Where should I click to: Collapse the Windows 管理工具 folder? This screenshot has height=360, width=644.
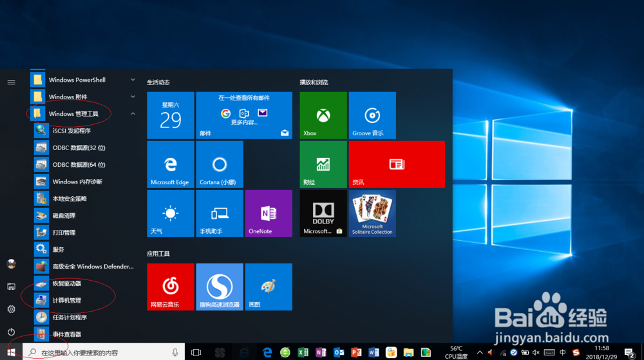(x=84, y=114)
